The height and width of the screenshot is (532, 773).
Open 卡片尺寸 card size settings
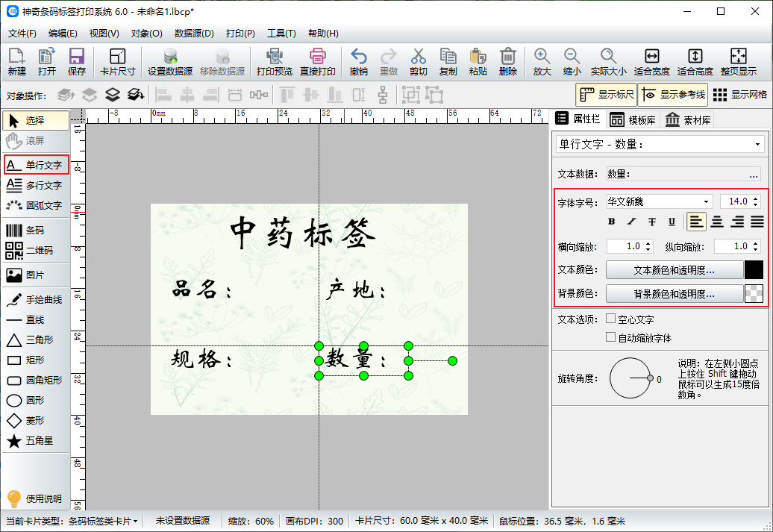click(117, 62)
